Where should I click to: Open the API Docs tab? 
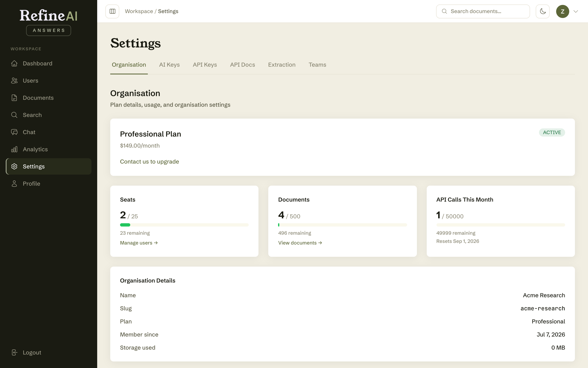243,65
